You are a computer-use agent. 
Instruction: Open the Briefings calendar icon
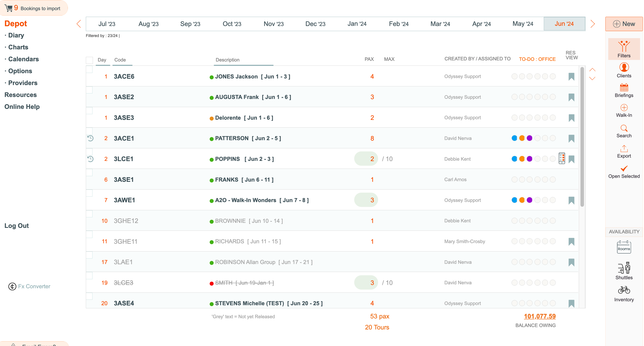623,88
